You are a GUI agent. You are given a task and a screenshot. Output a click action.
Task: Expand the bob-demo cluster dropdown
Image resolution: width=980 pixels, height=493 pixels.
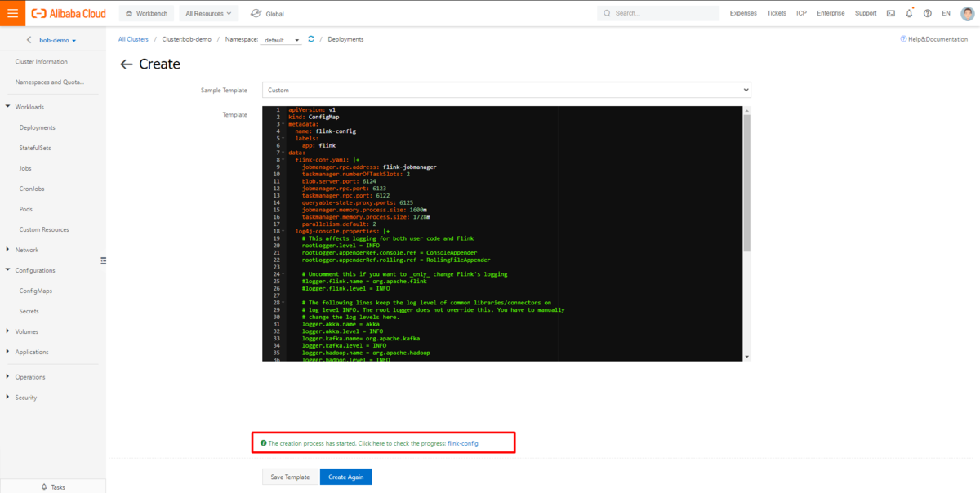click(x=58, y=40)
